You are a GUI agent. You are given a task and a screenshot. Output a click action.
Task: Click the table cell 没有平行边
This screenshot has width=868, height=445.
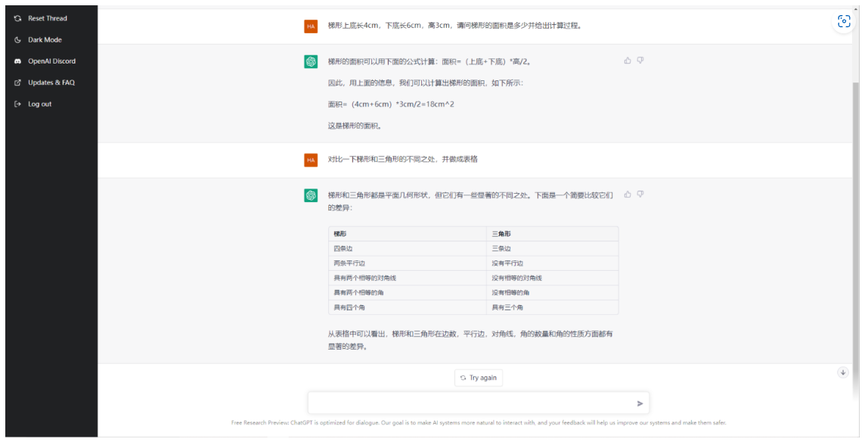553,263
